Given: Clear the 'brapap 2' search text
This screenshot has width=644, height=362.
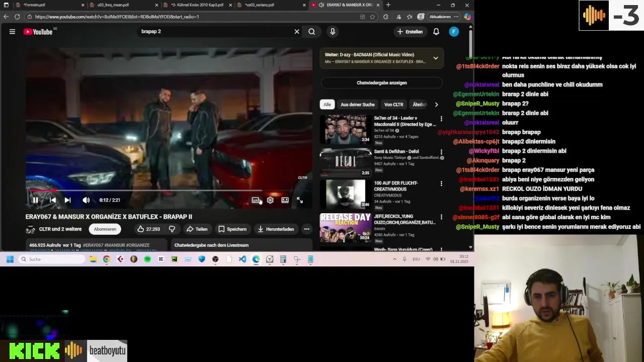Looking at the screenshot, I should coord(297,32).
